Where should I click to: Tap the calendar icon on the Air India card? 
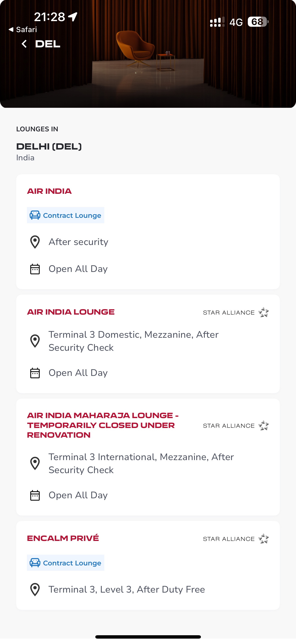point(35,269)
